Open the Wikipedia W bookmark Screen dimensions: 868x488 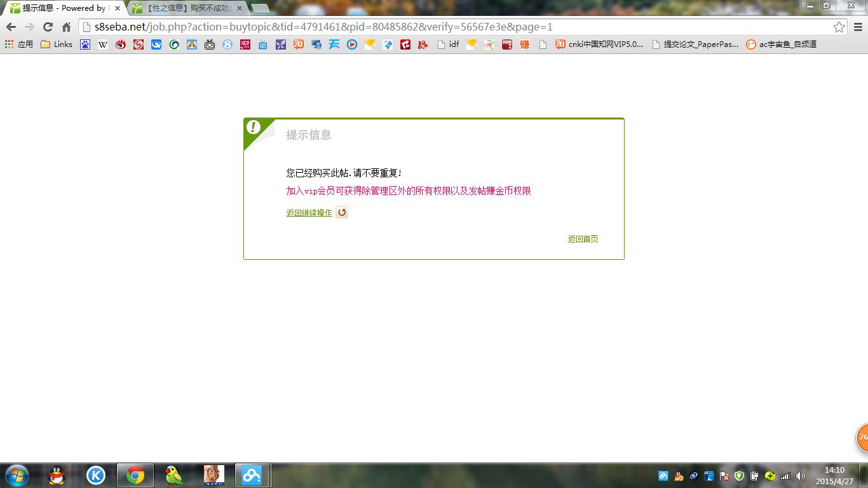click(102, 44)
